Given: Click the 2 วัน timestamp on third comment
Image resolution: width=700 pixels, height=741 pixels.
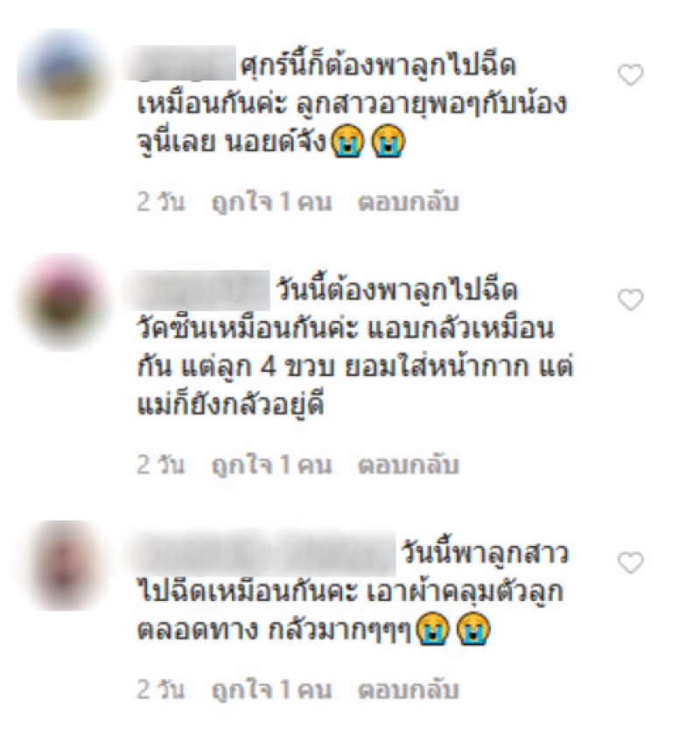Looking at the screenshot, I should point(160,690).
